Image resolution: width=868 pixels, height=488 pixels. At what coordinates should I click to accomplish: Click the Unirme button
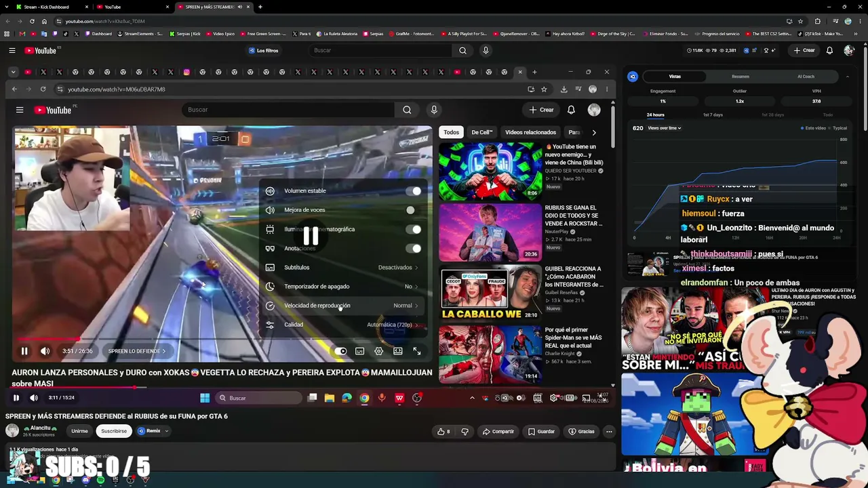[x=79, y=431]
